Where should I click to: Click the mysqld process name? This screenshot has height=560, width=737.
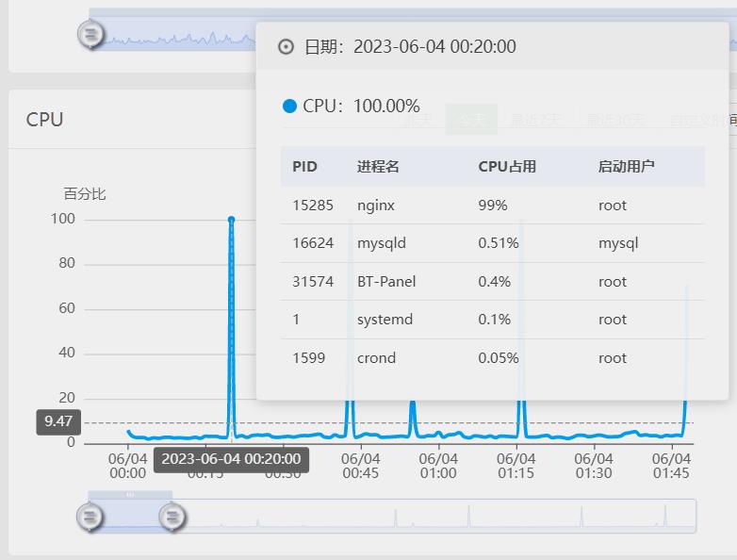(x=381, y=243)
